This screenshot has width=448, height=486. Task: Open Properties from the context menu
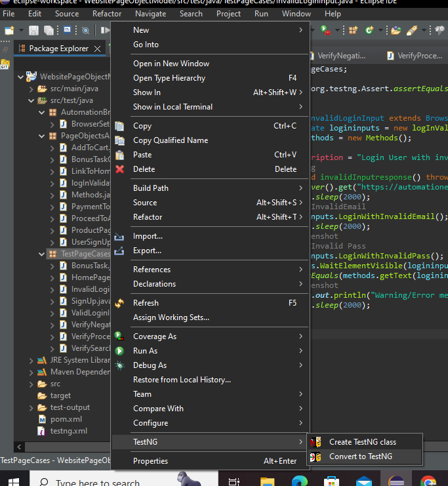[x=151, y=461]
